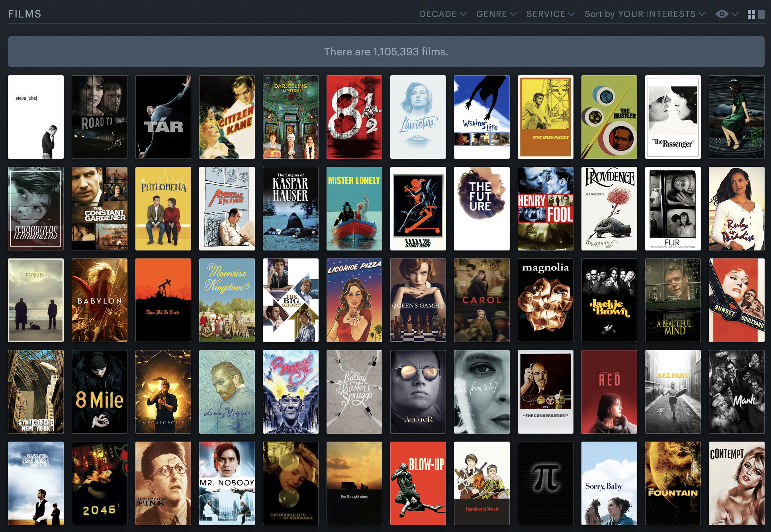
Task: Open the Pi symbol film poster
Action: [546, 483]
